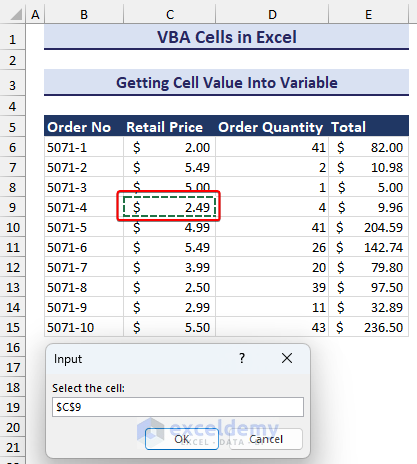
Task: Select order number cell 5071-8
Action: 84,287
